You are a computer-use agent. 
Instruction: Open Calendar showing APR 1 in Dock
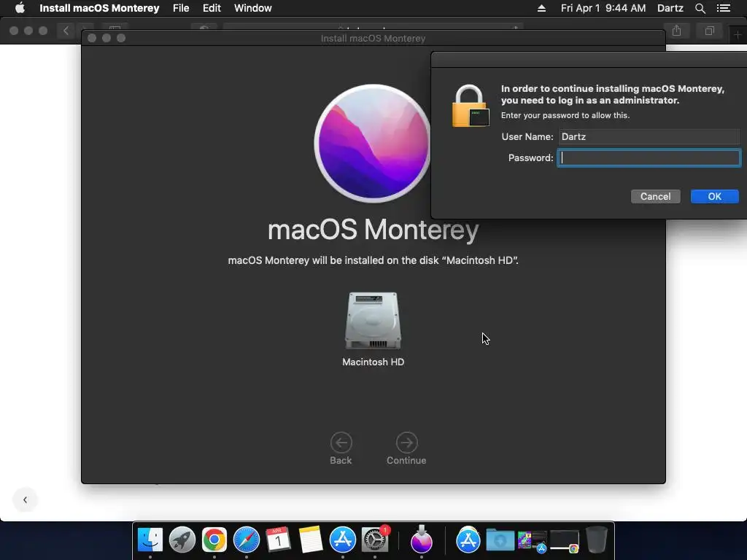[x=278, y=540]
